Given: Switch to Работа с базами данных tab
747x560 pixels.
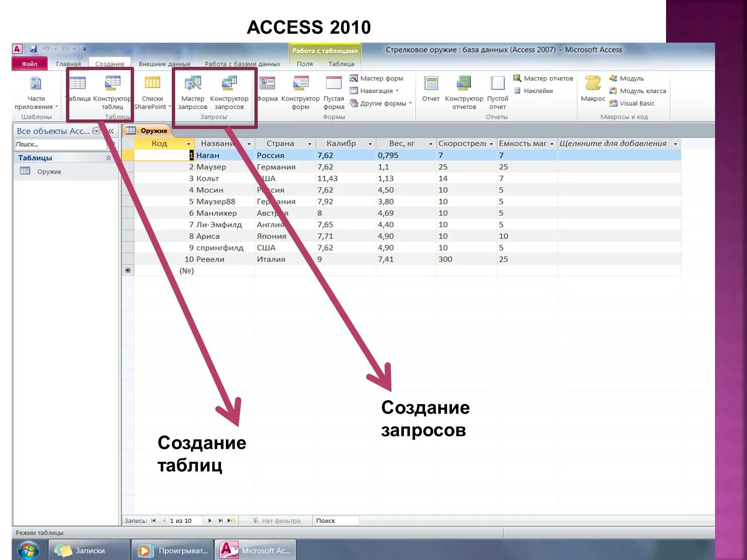Looking at the screenshot, I should pos(243,64).
